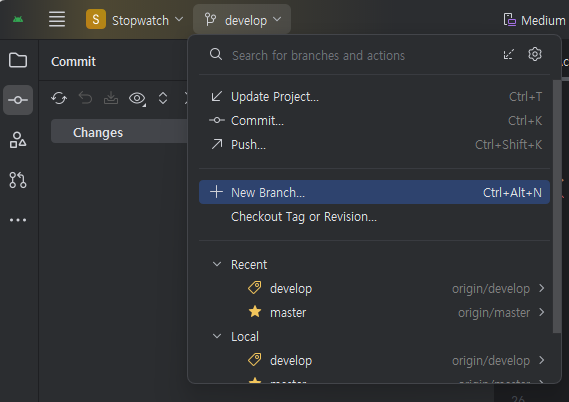569x402 pixels.
Task: Open the Project folder tool window
Action: (18, 60)
